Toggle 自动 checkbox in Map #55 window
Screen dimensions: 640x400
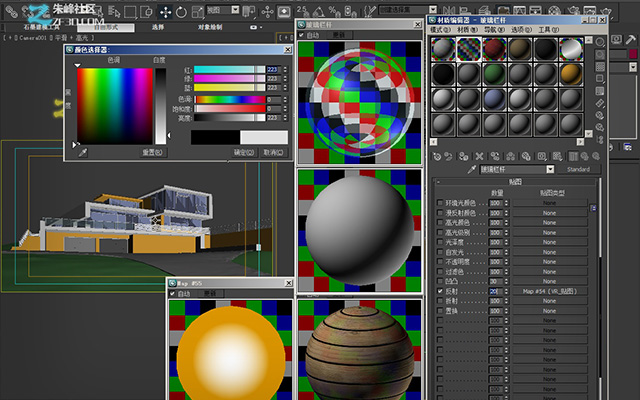tap(172, 293)
